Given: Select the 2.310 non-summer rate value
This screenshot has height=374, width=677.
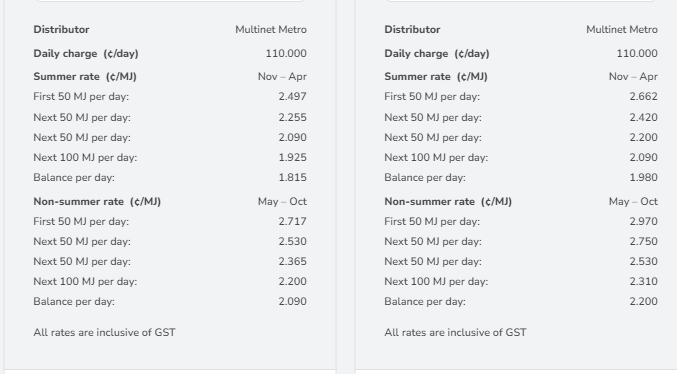Looking at the screenshot, I should 644,282.
